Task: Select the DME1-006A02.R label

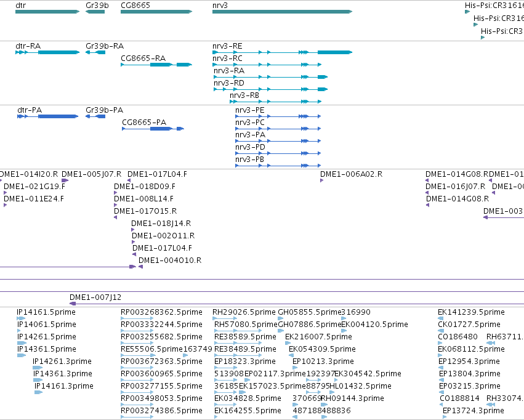Action: (351, 174)
